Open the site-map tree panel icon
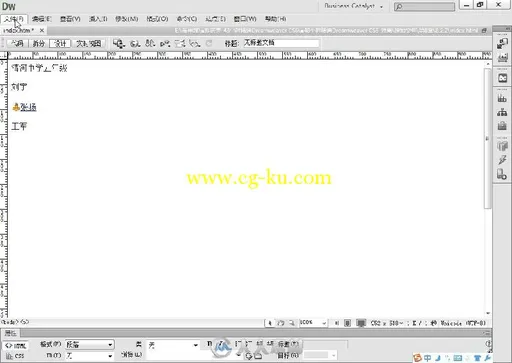512x363 pixels. [502, 112]
